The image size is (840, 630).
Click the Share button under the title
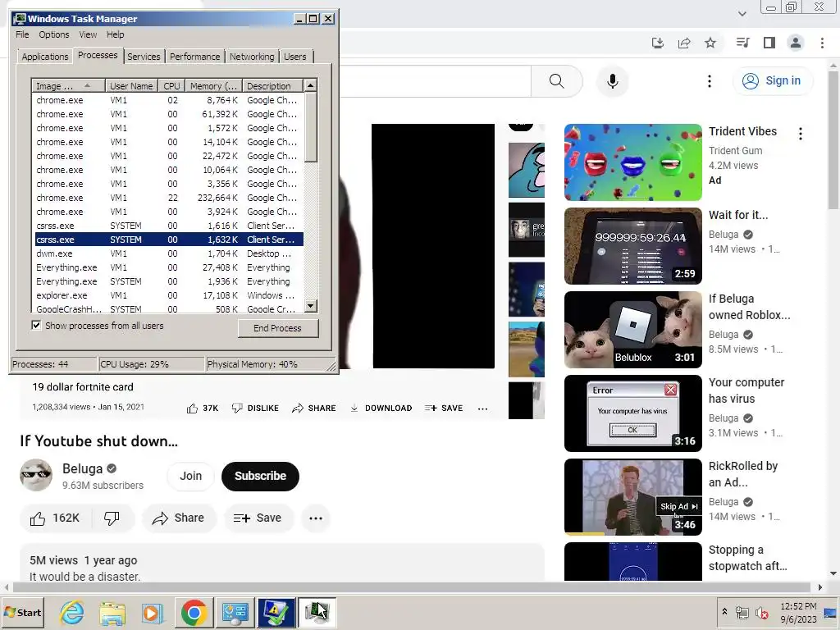[x=178, y=518]
